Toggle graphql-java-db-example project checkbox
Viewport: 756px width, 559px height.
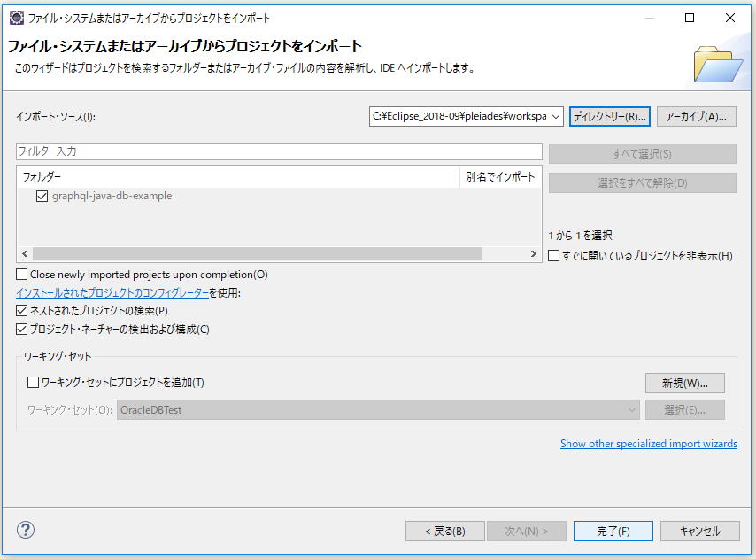42,197
